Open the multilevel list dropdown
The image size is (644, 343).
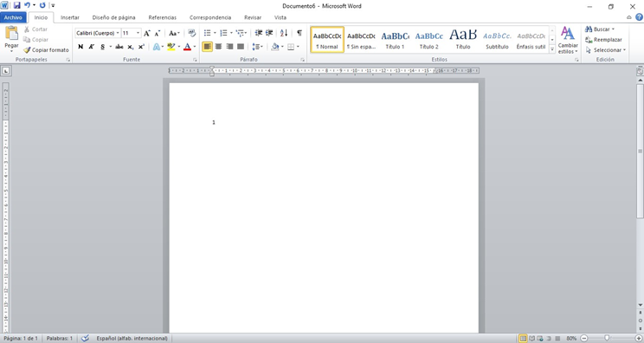pyautogui.click(x=246, y=33)
